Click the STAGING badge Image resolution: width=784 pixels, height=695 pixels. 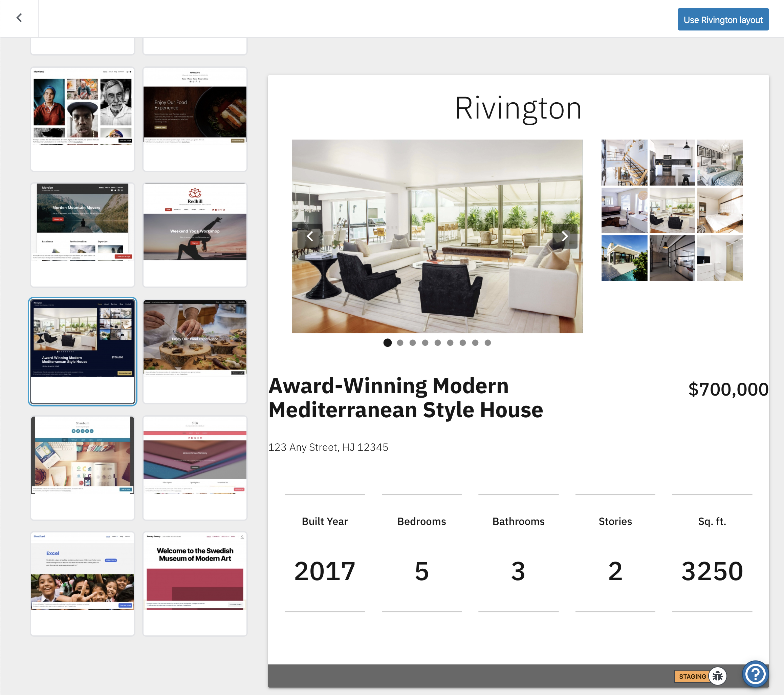[x=692, y=676]
